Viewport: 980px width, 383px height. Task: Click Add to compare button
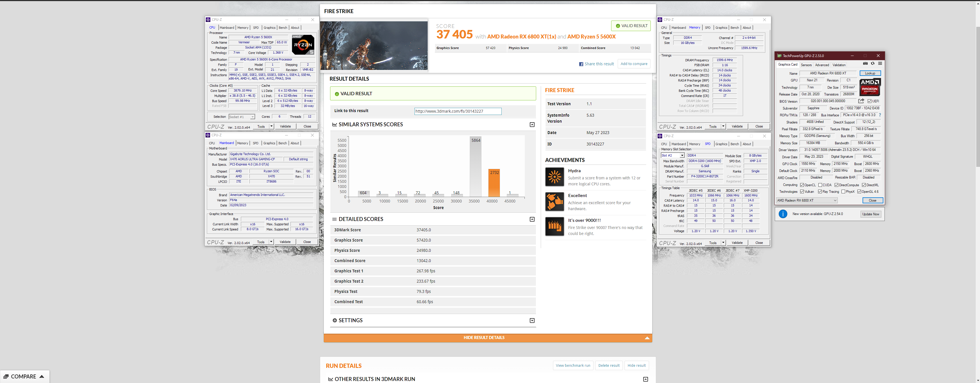[634, 64]
